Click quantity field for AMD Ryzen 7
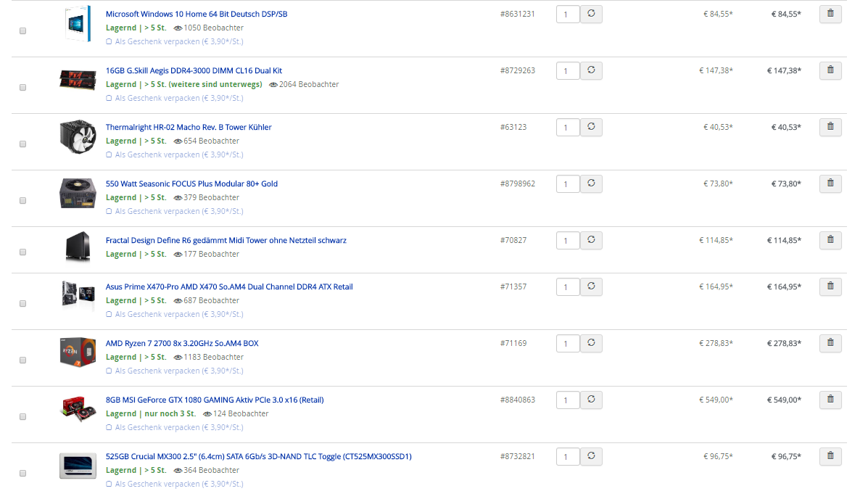The image size is (868, 499). (x=567, y=343)
